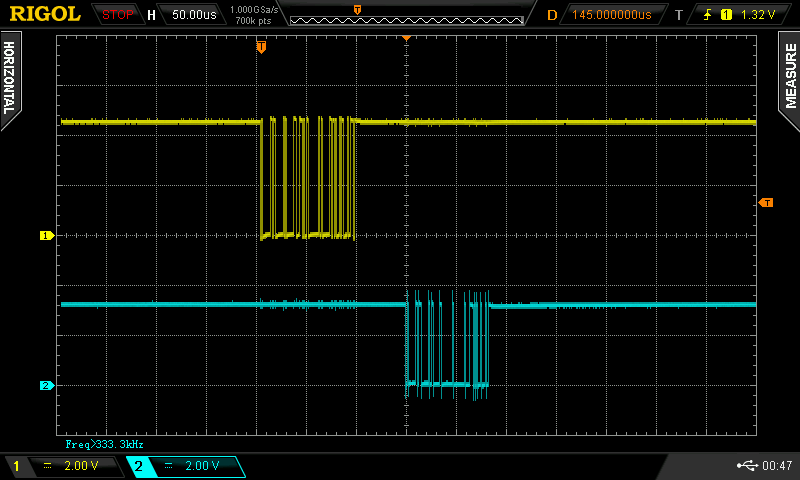This screenshot has height=480, width=800.
Task: Select the H horizontal label
Action: click(151, 15)
